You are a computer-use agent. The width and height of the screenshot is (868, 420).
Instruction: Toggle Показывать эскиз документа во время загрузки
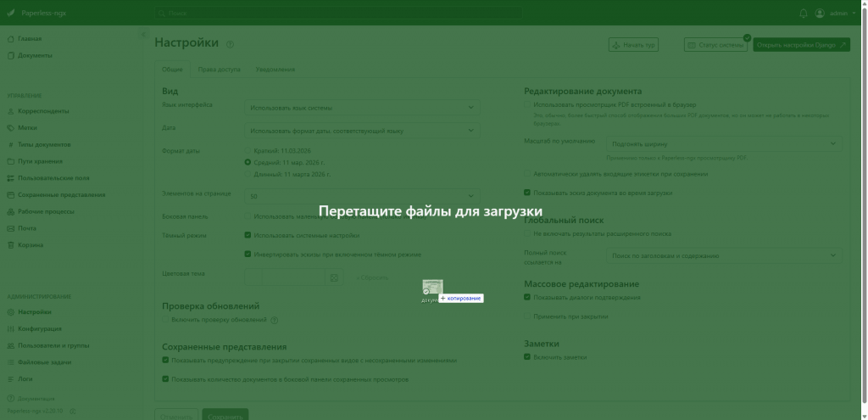[527, 193]
